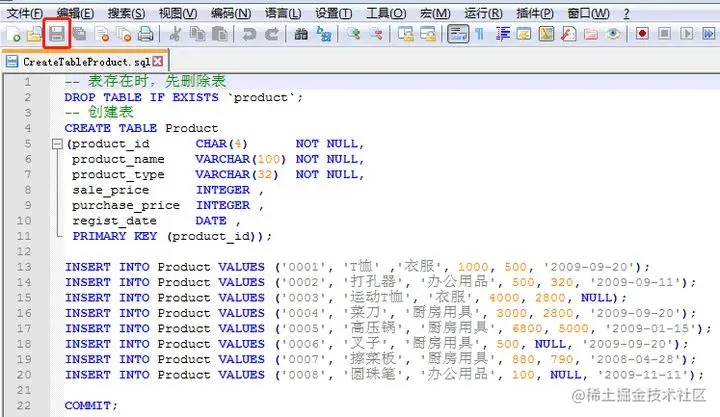Click 'PRIMARY KEY' on line 11
720x417 pixels.
pos(115,236)
